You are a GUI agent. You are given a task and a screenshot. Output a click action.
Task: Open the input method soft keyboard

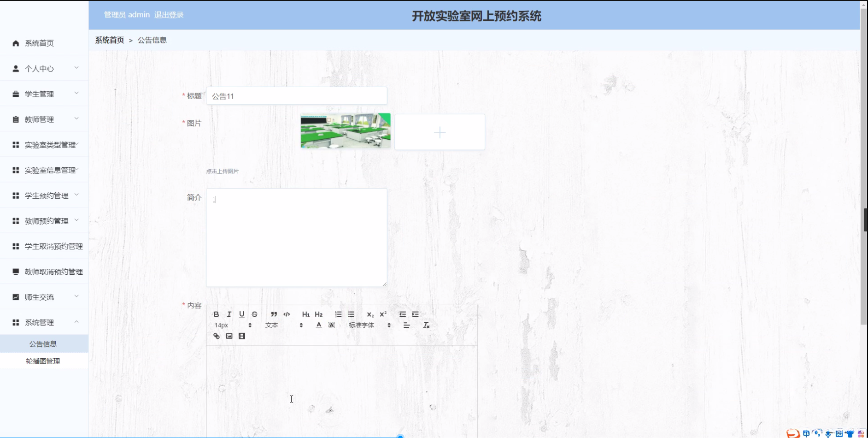(x=839, y=433)
